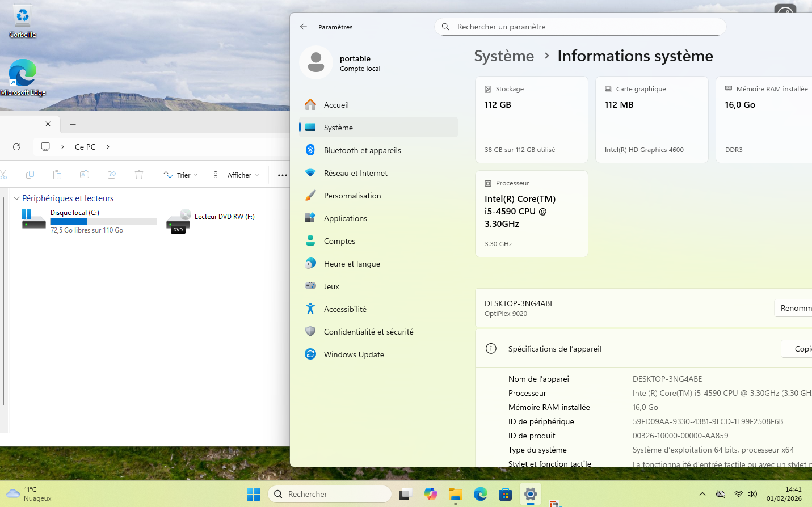Open the Afficher view dropdown
Screen dimensions: 812x507
point(237,175)
